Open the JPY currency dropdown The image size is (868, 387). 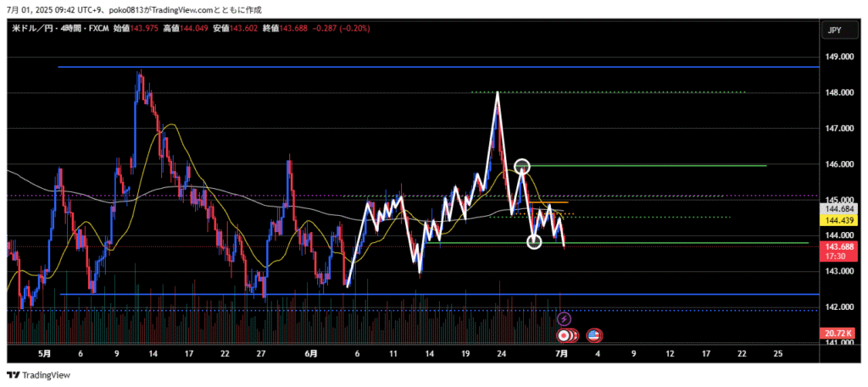point(833,31)
